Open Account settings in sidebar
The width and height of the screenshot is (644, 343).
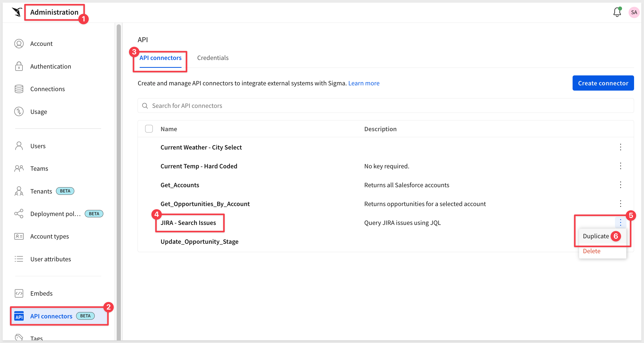click(41, 44)
